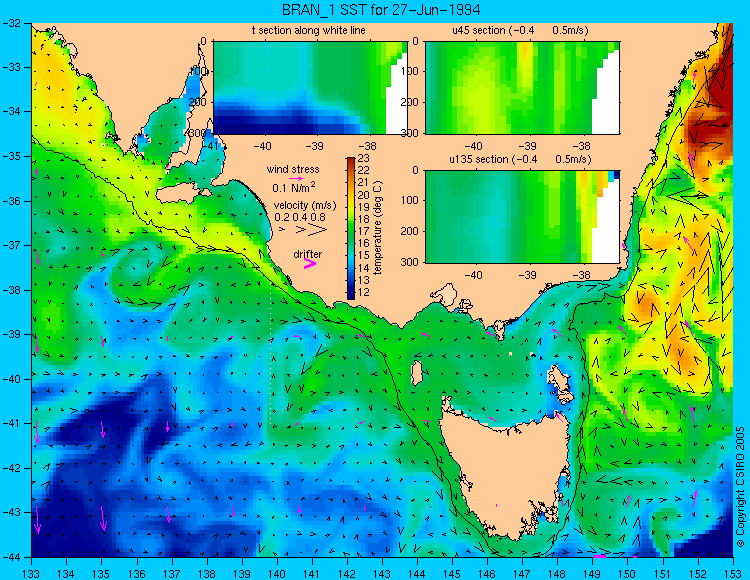Open the u45 velocity section inset plot
Viewport: 750px width, 580px height.
coord(522,88)
